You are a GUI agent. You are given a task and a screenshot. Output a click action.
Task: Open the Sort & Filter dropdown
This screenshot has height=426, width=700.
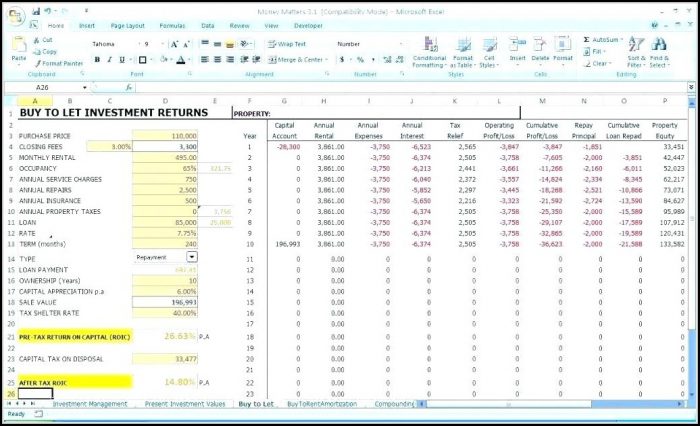637,53
